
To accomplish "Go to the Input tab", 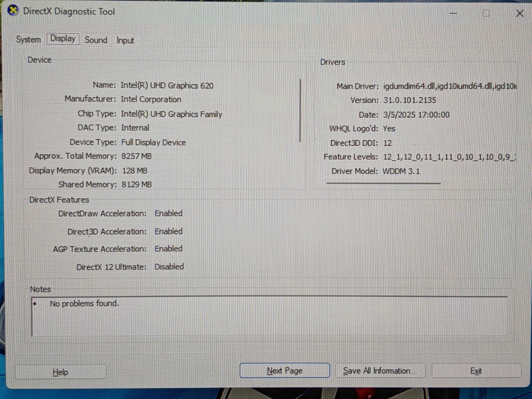I will (x=125, y=41).
